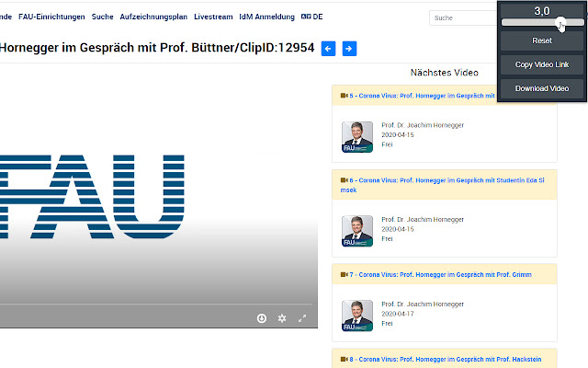Click the Suche search input field
The width and height of the screenshot is (588, 368).
tap(463, 17)
